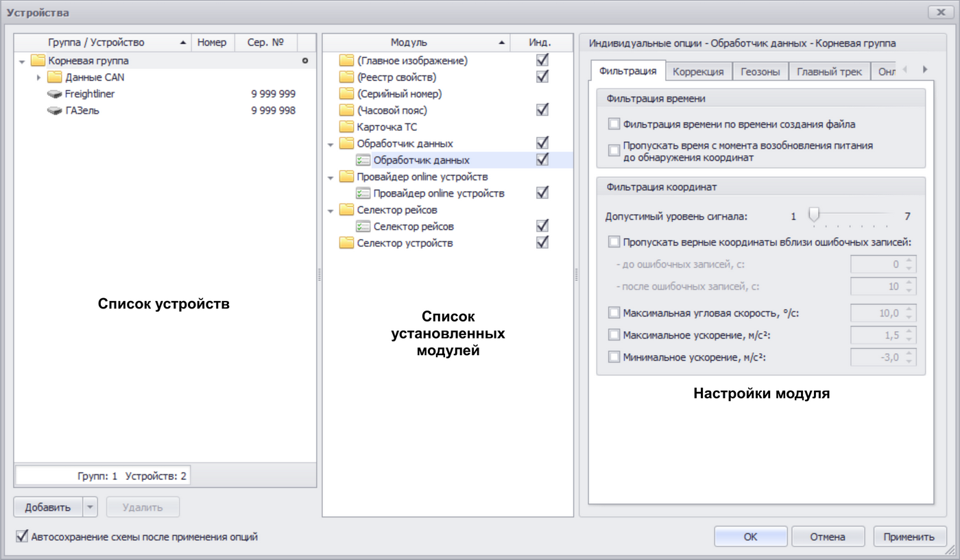The height and width of the screenshot is (560, 960).
Task: Toggle Инд. checkbox for (Часовой пояс)
Action: coord(542,110)
